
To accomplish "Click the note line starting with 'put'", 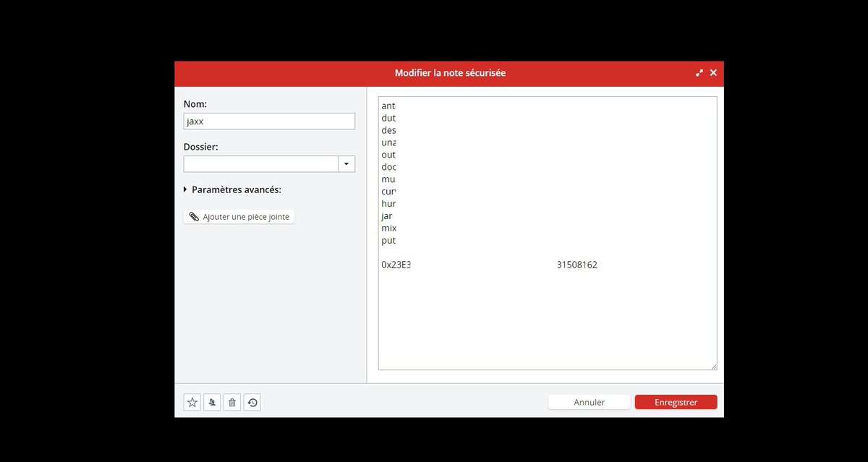I will pos(388,241).
